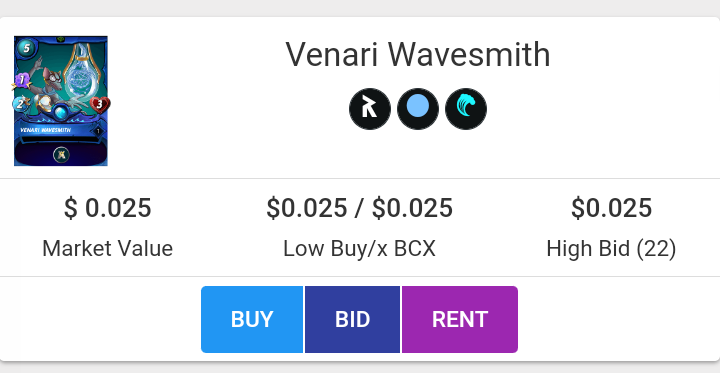Click the ability icon at card bottom

click(x=61, y=155)
